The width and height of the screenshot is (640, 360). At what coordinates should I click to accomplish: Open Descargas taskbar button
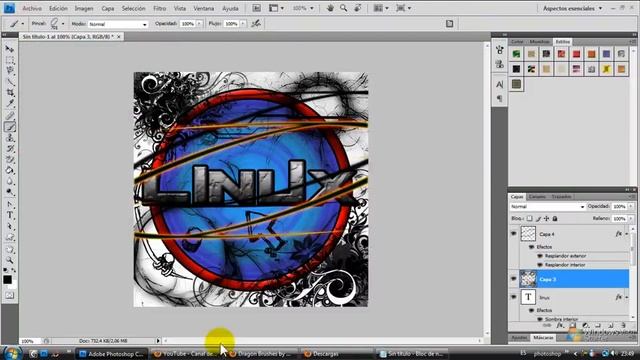[x=337, y=353]
